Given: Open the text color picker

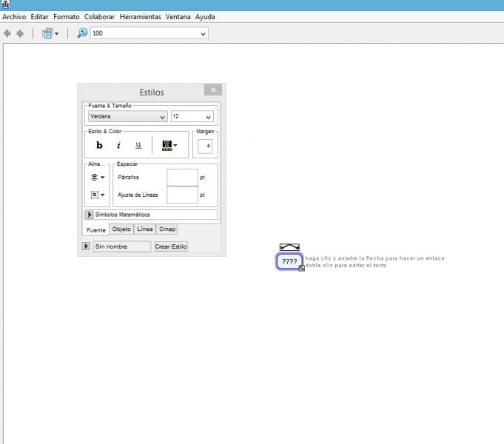Looking at the screenshot, I should (169, 146).
